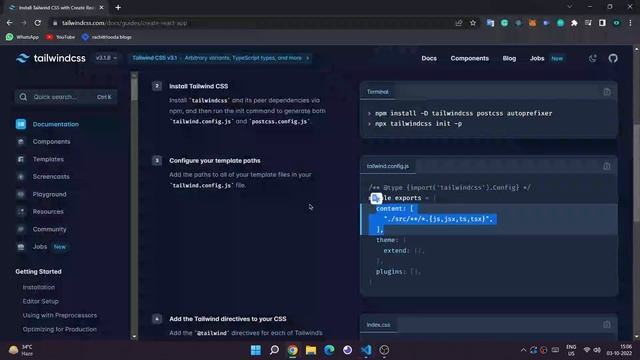
Task: Open the v3.1.8 version dropdown
Action: pyautogui.click(x=106, y=58)
